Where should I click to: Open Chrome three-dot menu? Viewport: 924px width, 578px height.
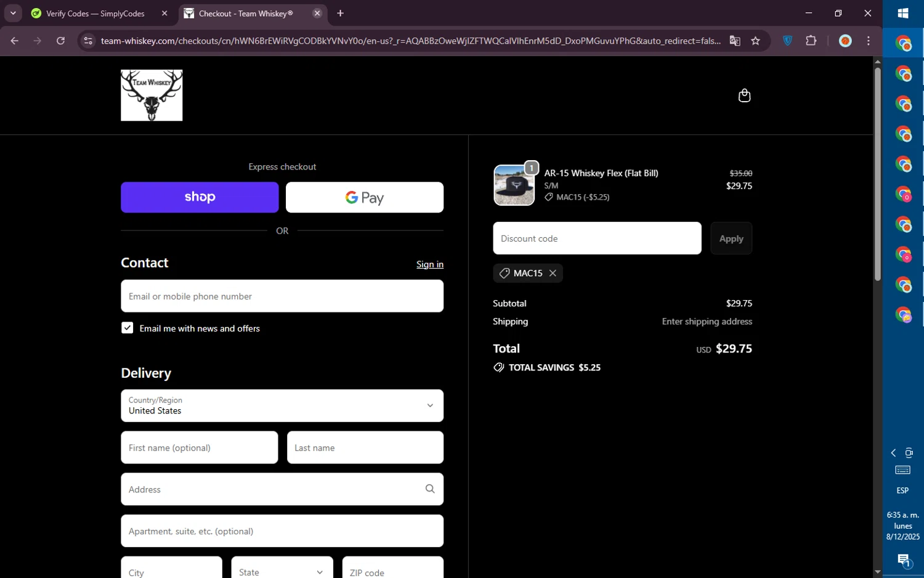869,41
